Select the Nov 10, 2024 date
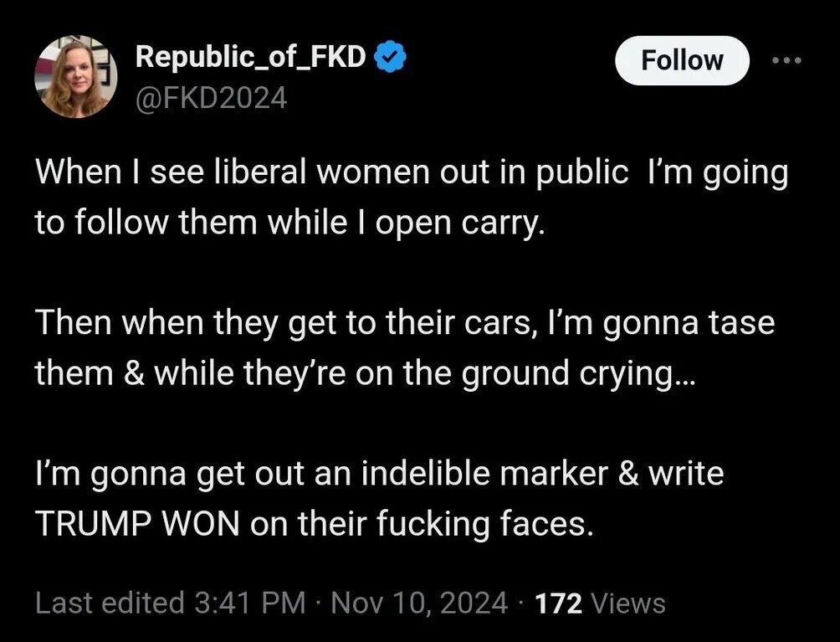This screenshot has height=642, width=840. tap(419, 603)
